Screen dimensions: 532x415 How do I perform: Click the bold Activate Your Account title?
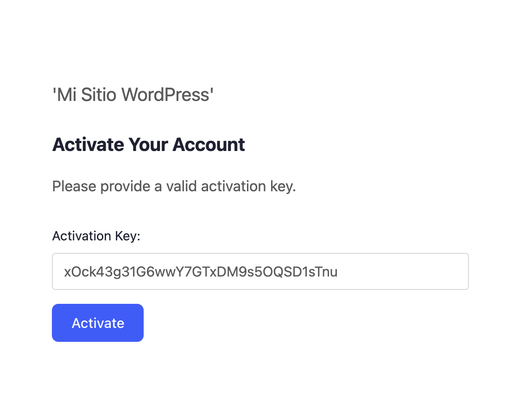tap(148, 145)
